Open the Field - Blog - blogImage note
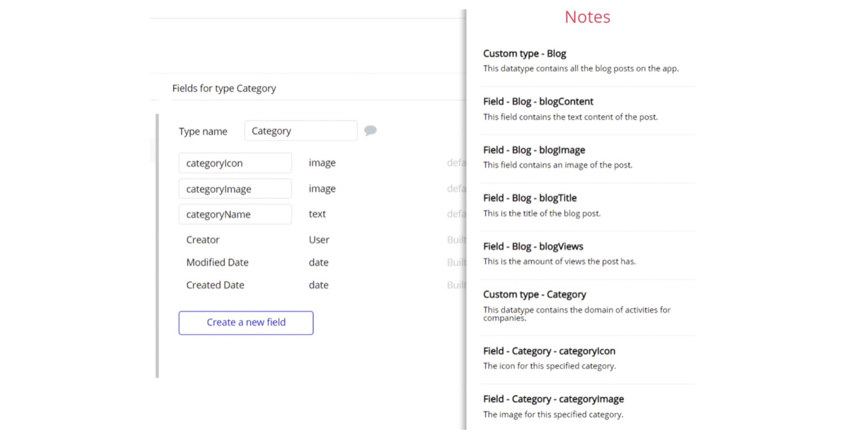Image resolution: width=868 pixels, height=439 pixels. [534, 150]
